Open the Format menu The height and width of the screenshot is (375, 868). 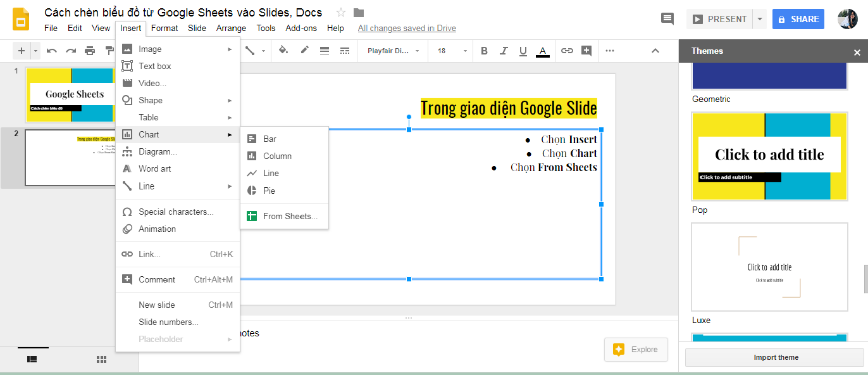point(164,28)
